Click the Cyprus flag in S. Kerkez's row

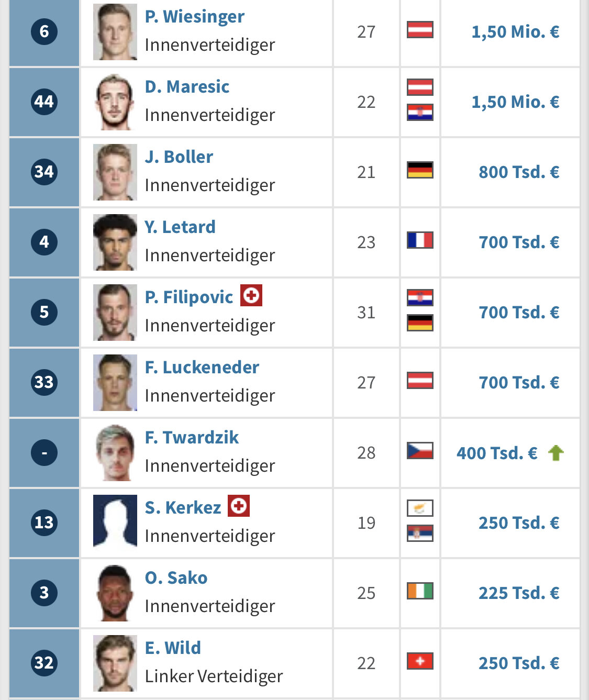(x=420, y=508)
